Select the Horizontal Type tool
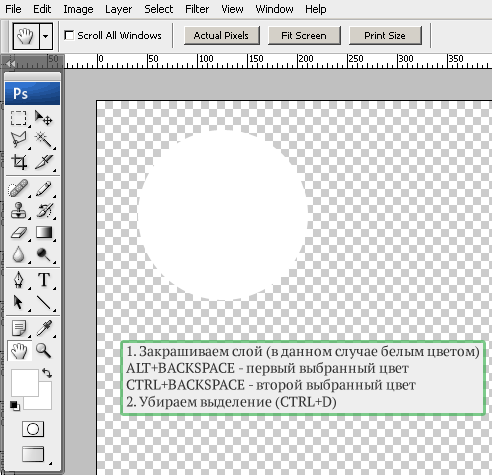 click(44, 280)
